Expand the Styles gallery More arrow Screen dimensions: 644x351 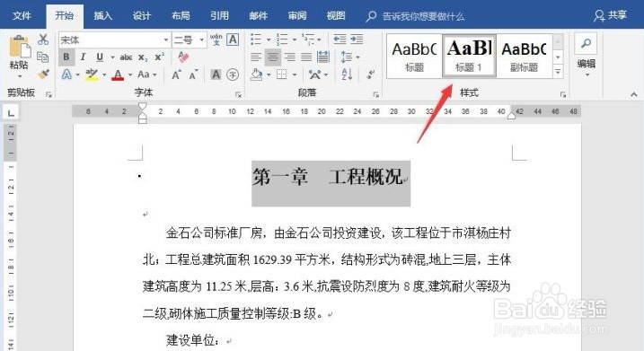(558, 72)
